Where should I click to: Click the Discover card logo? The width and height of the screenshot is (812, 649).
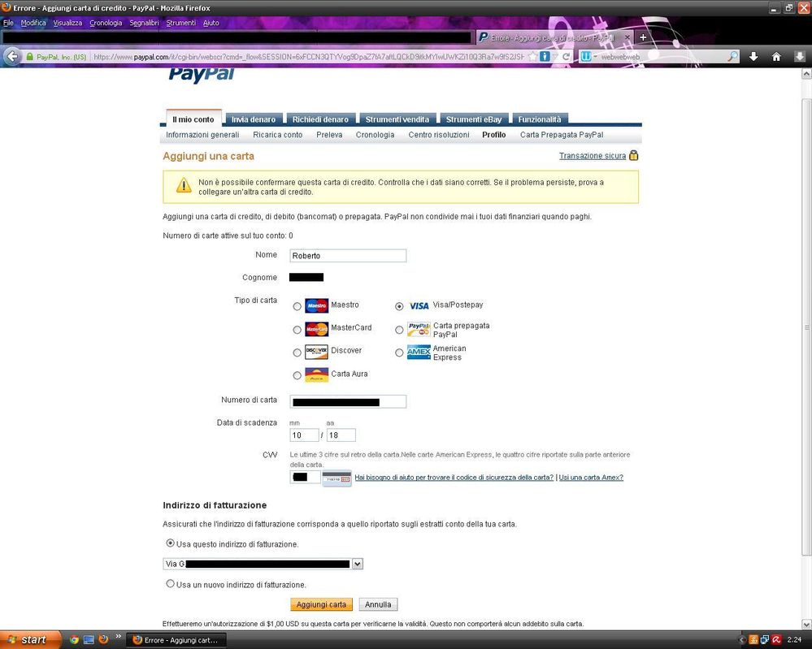pos(316,352)
